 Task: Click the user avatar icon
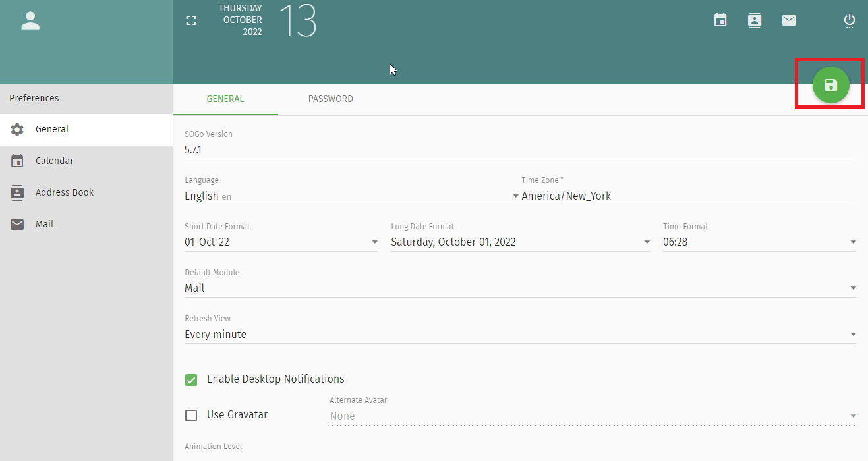tap(30, 20)
